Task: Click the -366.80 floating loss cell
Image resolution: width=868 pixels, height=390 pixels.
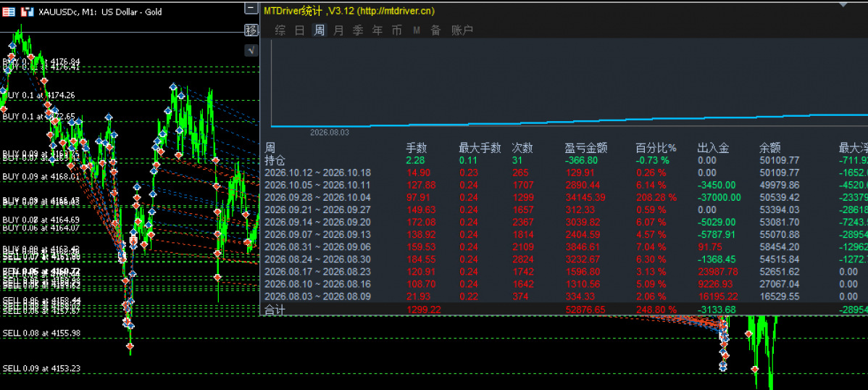Action: tap(582, 161)
